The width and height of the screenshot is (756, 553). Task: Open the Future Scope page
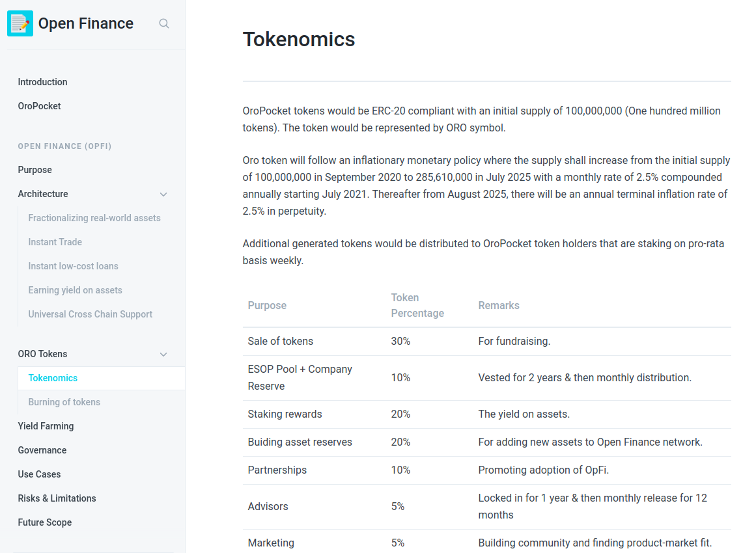(45, 522)
